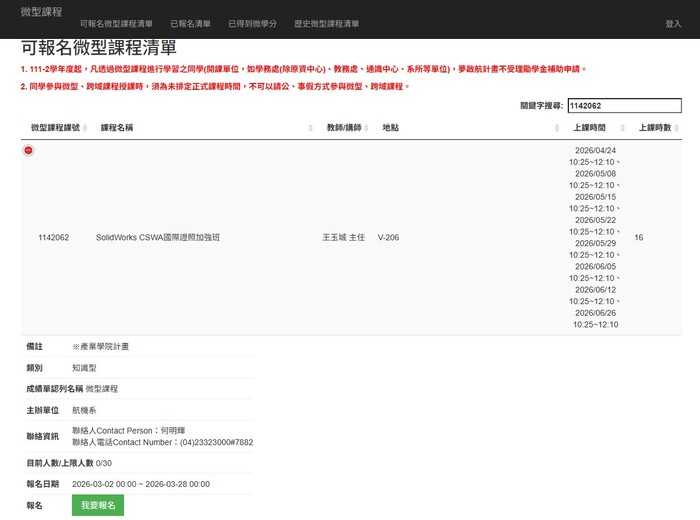The width and height of the screenshot is (700, 520).
Task: Select registration period 2026-03-02 to 2026-03-28
Action: click(x=141, y=484)
